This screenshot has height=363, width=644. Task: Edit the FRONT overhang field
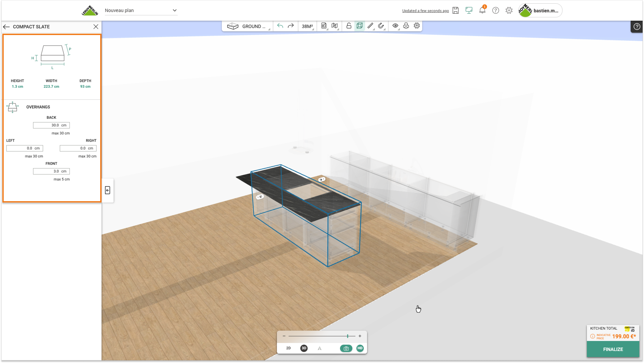51,171
